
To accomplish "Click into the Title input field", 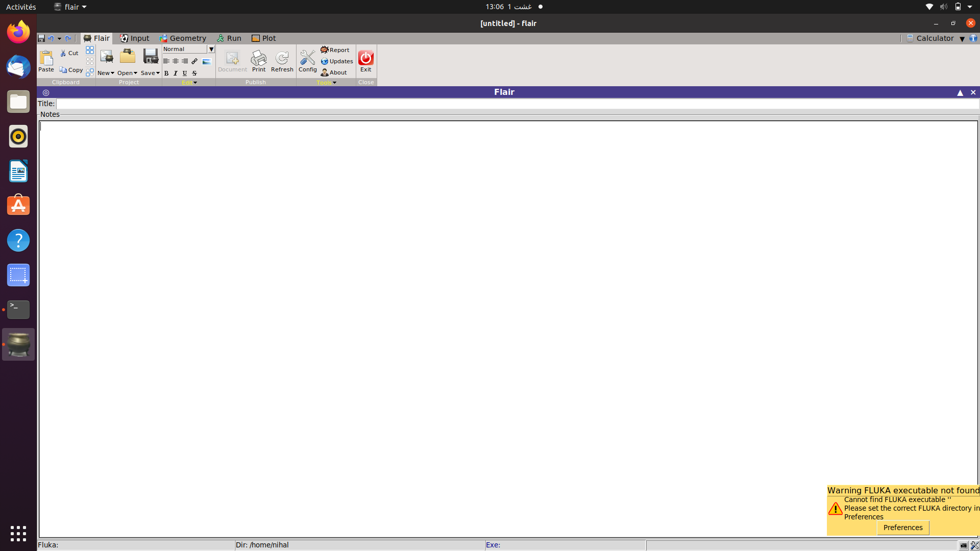I will point(518,104).
